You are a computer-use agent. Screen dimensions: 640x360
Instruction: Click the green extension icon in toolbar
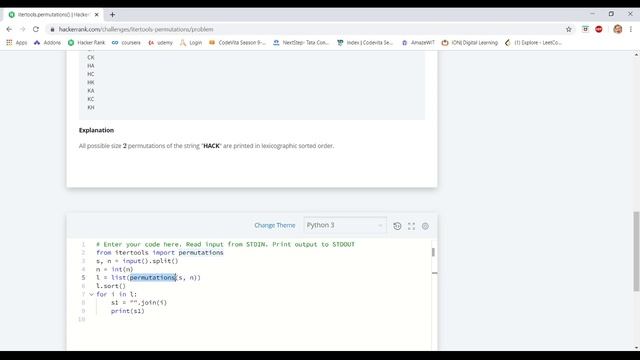[585, 29]
